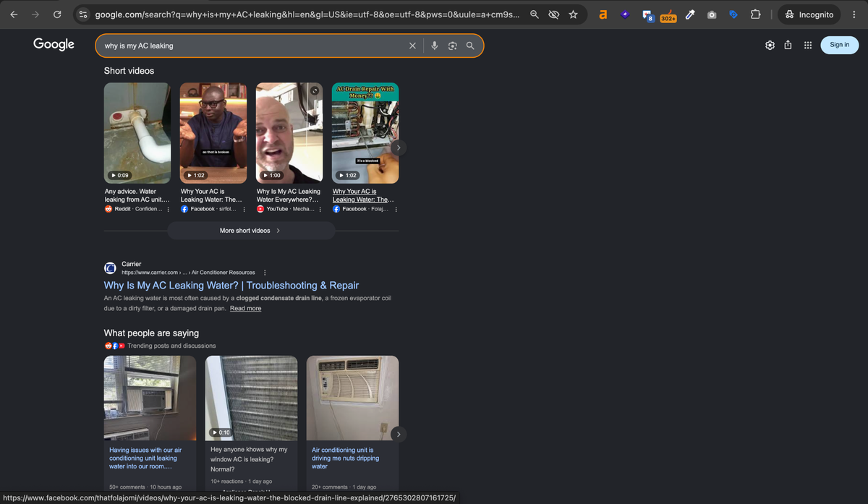Submit search with the magnifier icon

[470, 46]
